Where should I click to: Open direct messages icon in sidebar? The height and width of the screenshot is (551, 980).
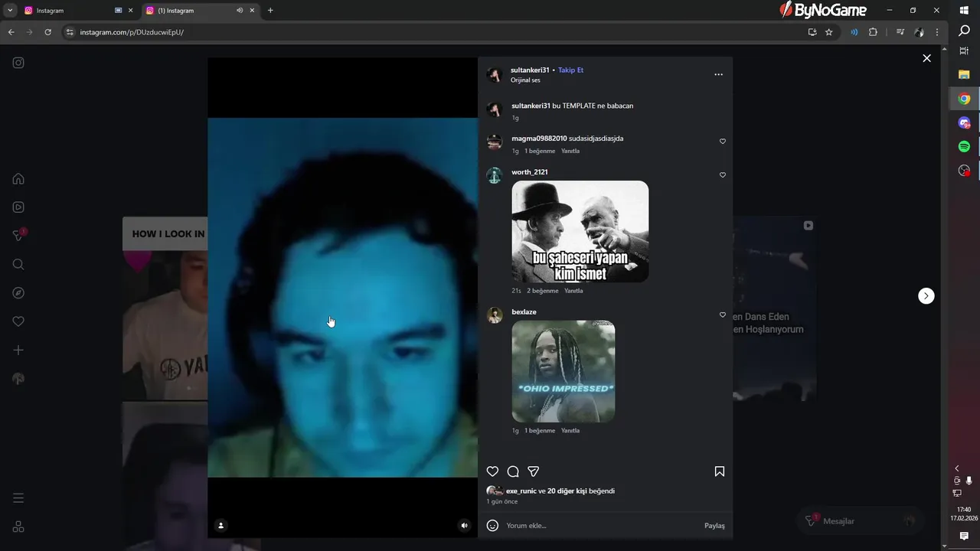click(18, 236)
